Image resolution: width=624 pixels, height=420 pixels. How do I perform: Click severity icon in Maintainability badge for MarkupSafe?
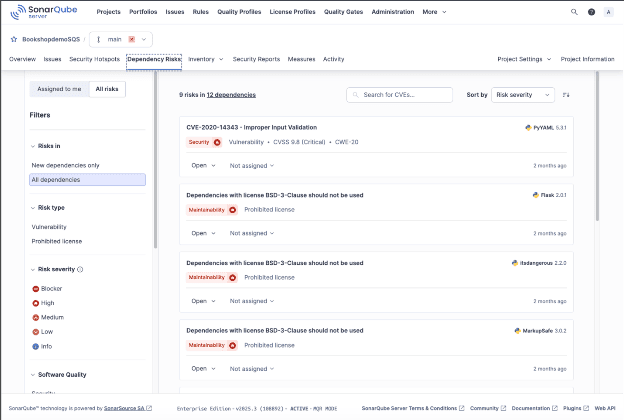[x=233, y=345]
